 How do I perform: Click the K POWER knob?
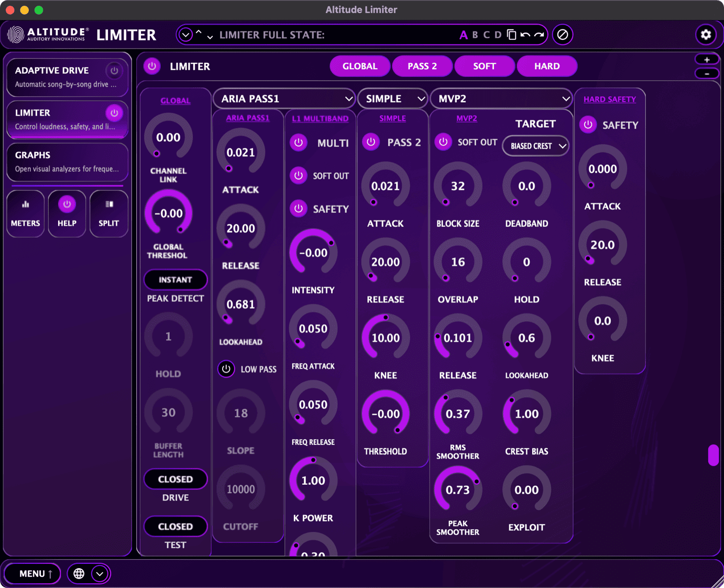tap(313, 481)
